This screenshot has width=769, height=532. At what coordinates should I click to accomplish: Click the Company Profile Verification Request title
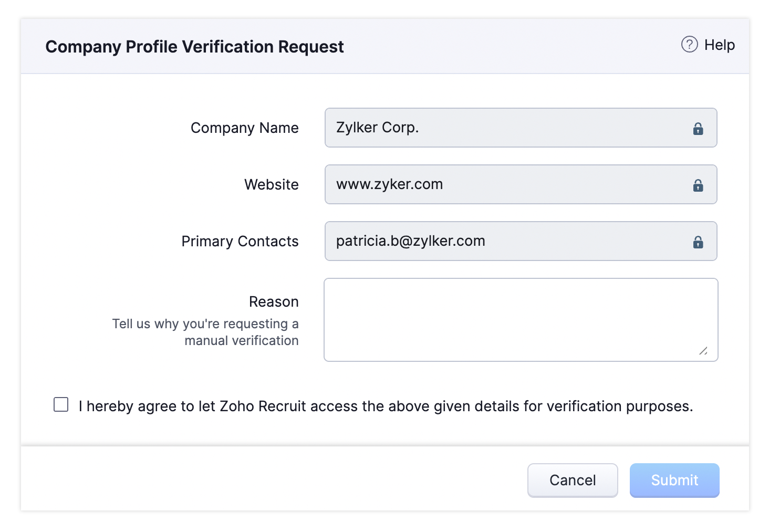click(x=194, y=47)
